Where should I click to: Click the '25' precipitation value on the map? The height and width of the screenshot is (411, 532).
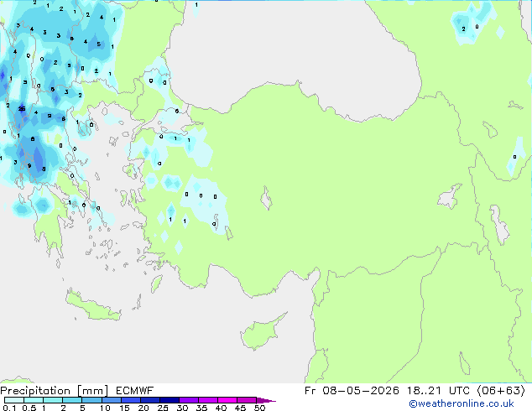(22, 109)
